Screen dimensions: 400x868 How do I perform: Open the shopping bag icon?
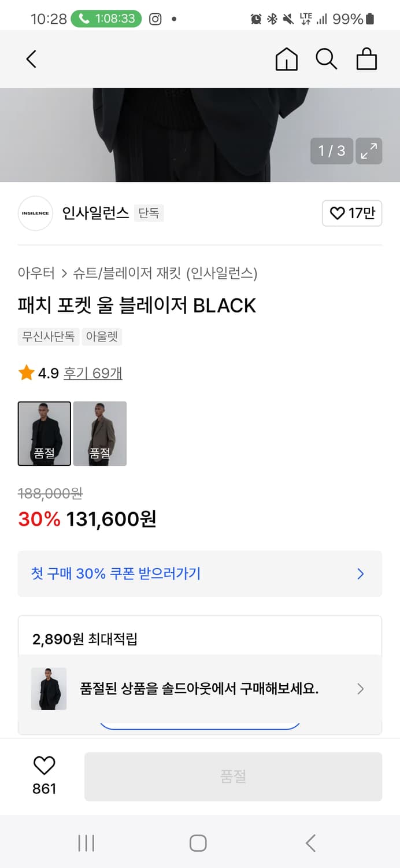point(366,58)
